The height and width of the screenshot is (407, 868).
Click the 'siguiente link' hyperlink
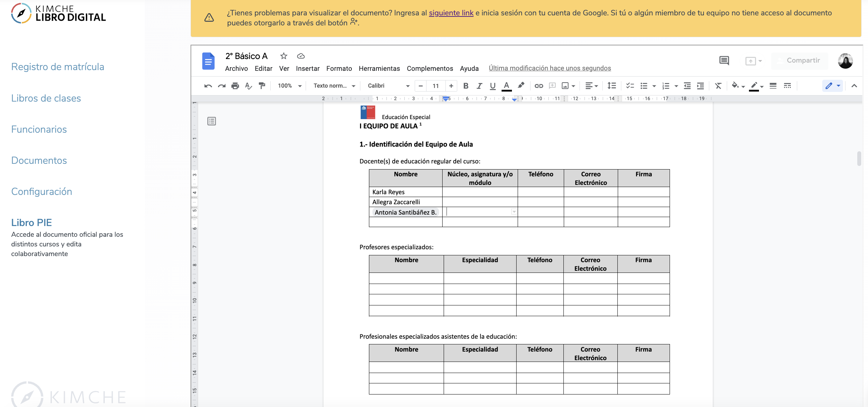(x=451, y=13)
